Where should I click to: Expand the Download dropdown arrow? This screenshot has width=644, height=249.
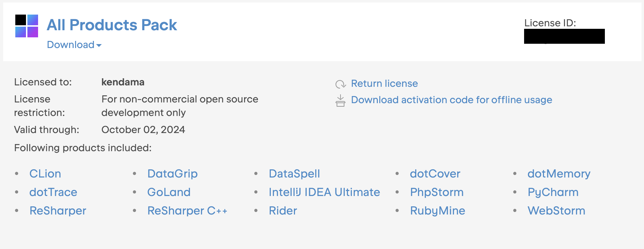(x=99, y=45)
